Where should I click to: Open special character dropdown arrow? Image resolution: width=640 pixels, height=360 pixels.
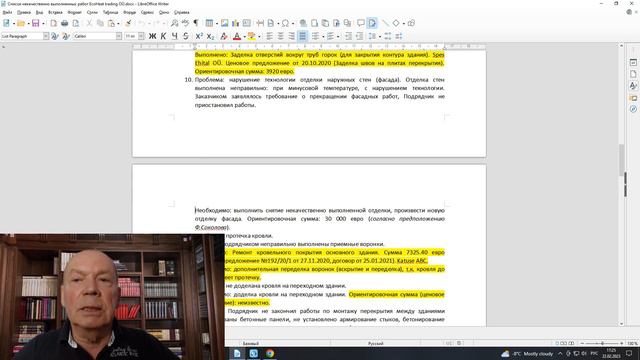click(x=293, y=23)
